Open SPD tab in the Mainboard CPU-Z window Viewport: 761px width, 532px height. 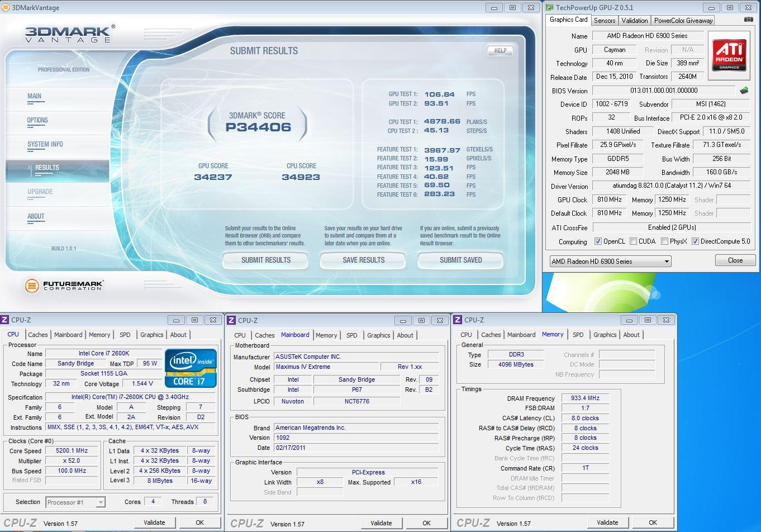coord(351,335)
